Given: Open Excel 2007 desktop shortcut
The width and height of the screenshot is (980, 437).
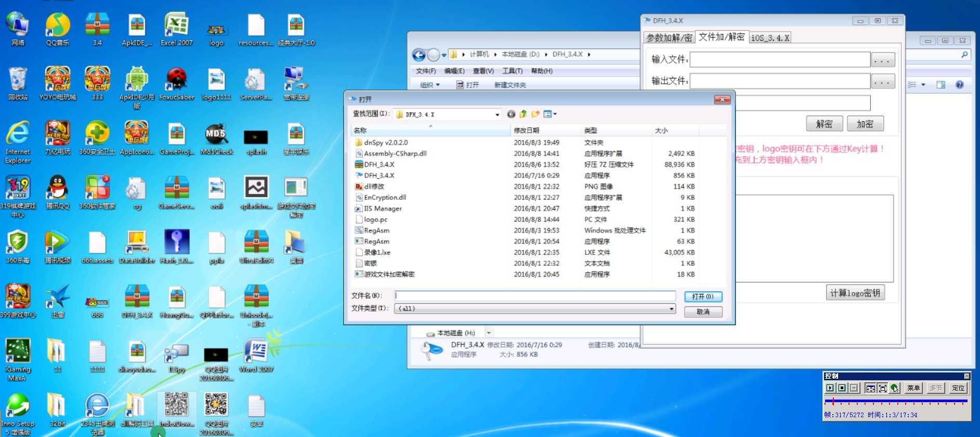Looking at the screenshot, I should (x=177, y=29).
